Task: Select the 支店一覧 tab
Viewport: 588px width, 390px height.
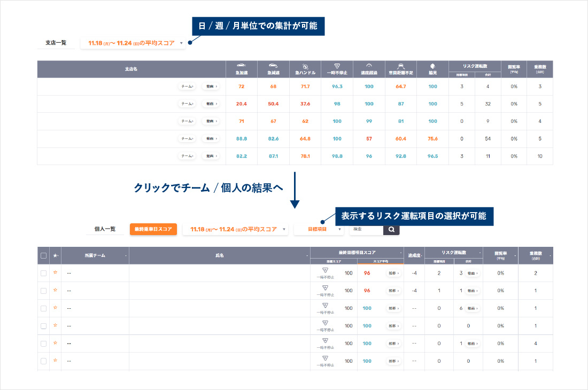Action: 56,43
